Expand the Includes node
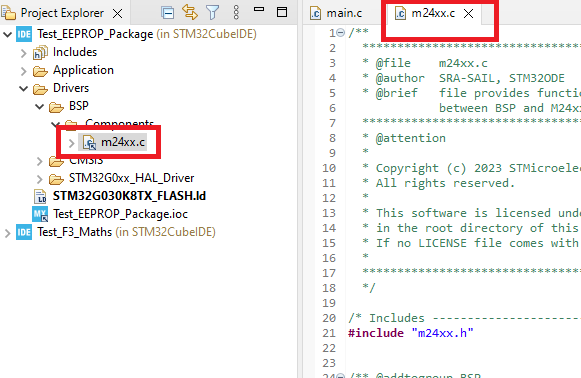The image size is (581, 378). click(24, 53)
